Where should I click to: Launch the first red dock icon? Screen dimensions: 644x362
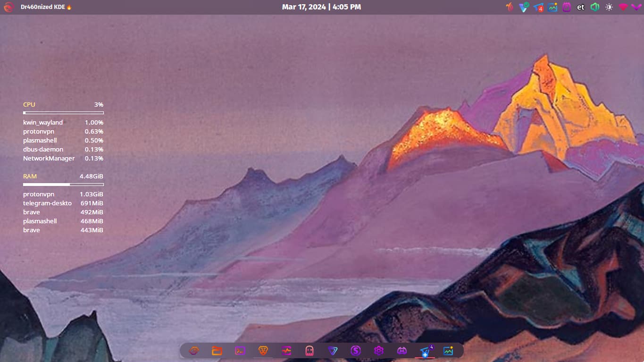pos(194,351)
